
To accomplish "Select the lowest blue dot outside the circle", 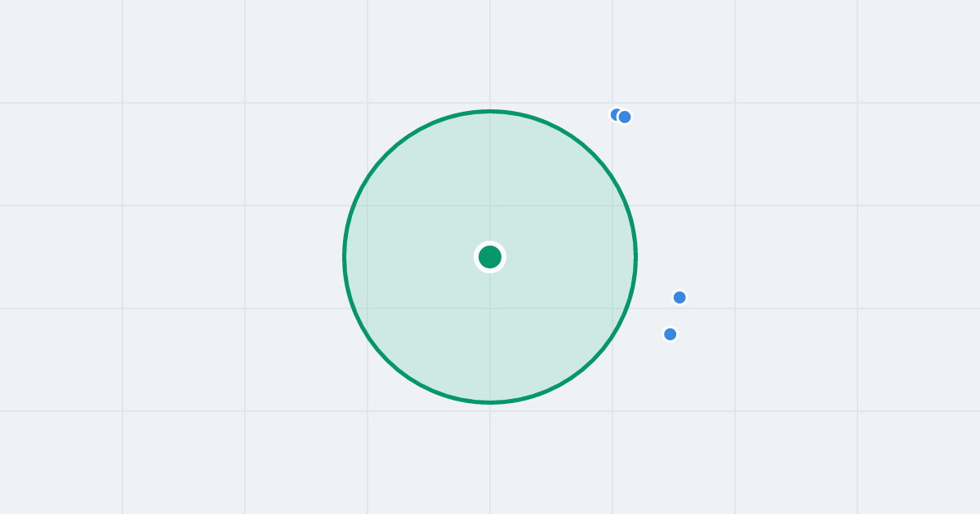I will (x=670, y=334).
